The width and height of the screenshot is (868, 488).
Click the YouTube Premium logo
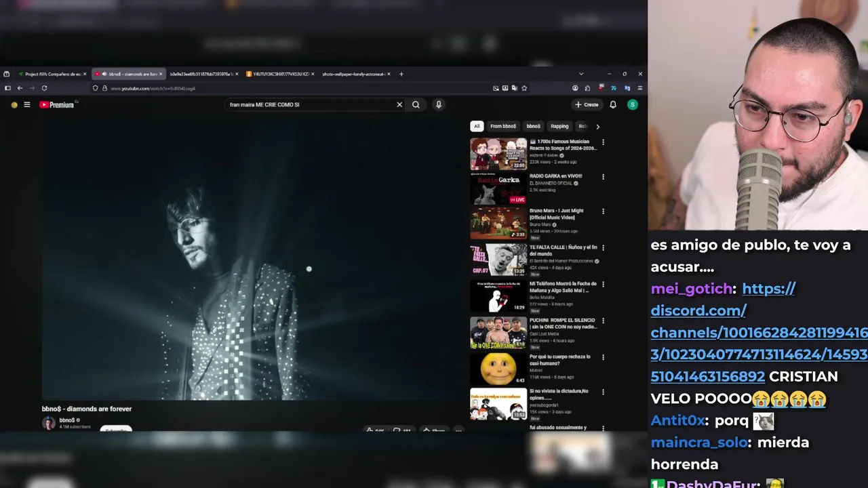(56, 104)
